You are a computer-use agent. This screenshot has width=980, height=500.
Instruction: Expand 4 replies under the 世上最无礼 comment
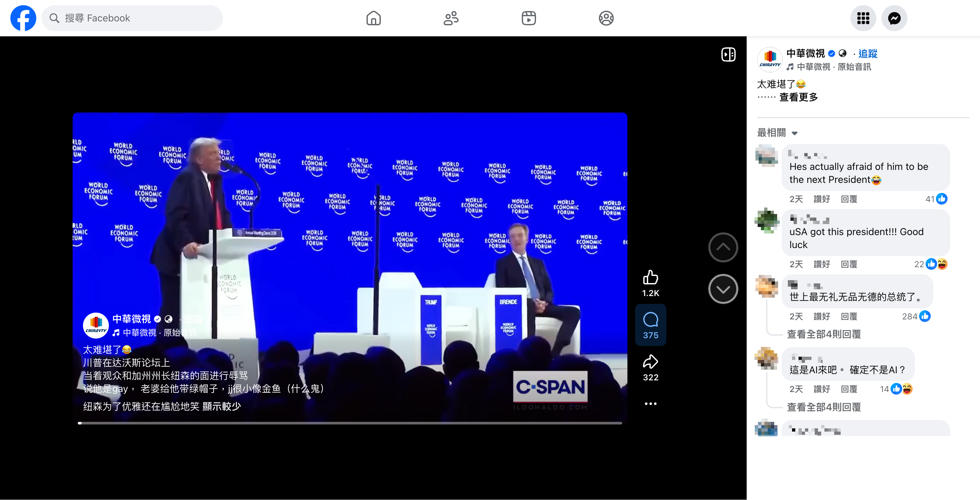tap(824, 334)
